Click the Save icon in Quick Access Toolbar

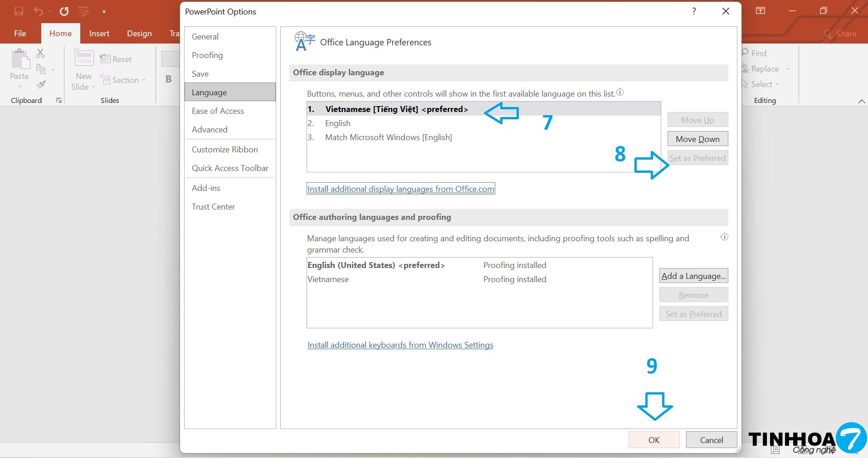point(19,11)
